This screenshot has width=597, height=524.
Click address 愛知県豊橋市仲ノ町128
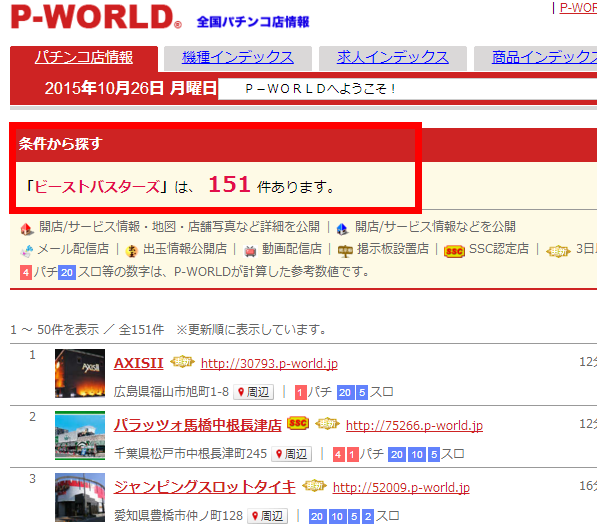tap(178, 516)
